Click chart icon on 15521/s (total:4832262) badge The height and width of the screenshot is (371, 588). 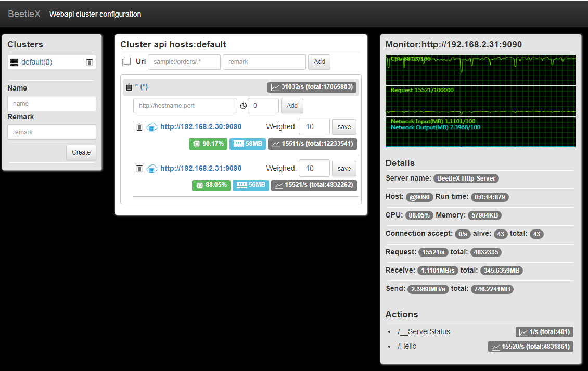(x=278, y=185)
